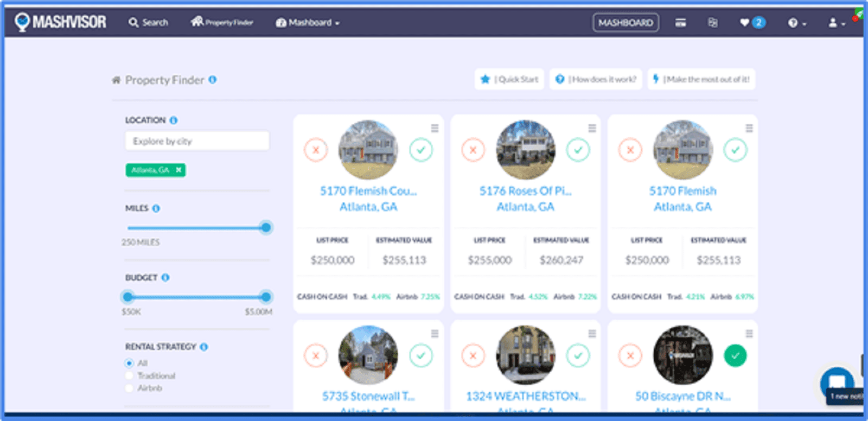Open menu for 5170 Flemish Cou... card
The width and height of the screenshot is (868, 421).
click(435, 128)
